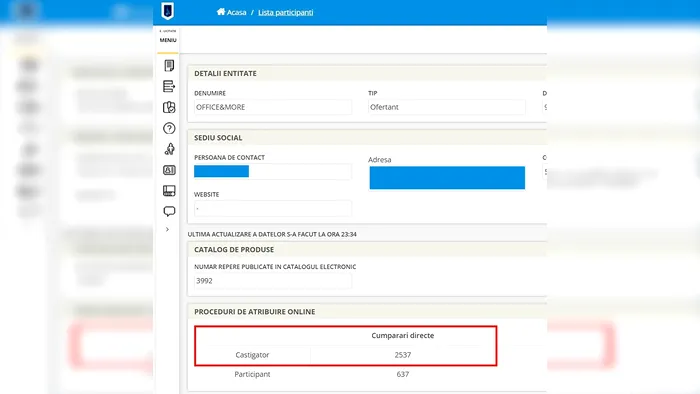The width and height of the screenshot is (700, 394).
Task: Go to Acasa breadcrumb link
Action: [237, 12]
